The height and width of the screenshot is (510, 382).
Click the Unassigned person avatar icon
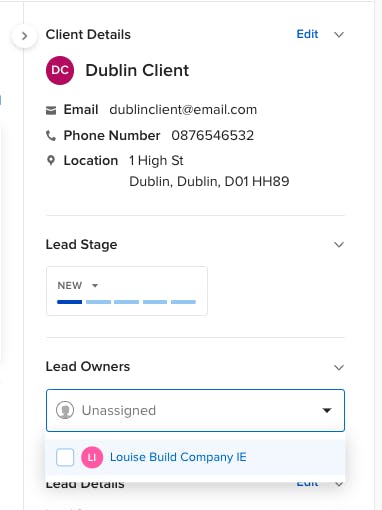[x=65, y=410]
